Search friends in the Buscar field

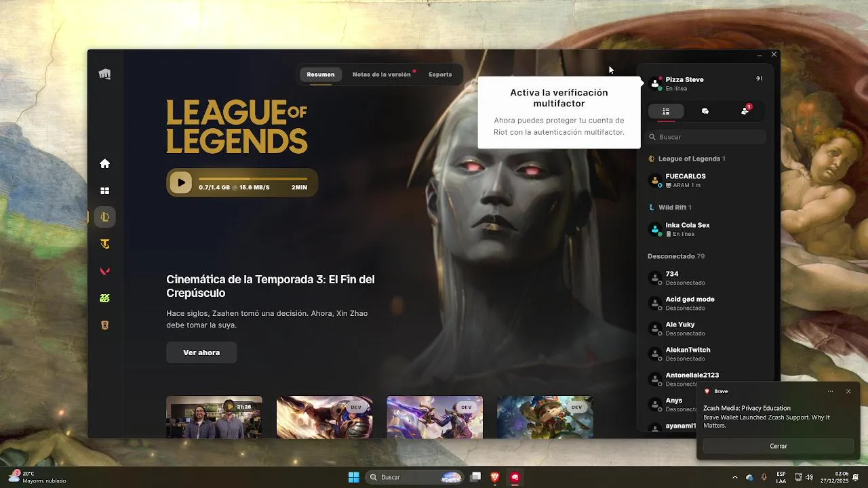coord(706,137)
